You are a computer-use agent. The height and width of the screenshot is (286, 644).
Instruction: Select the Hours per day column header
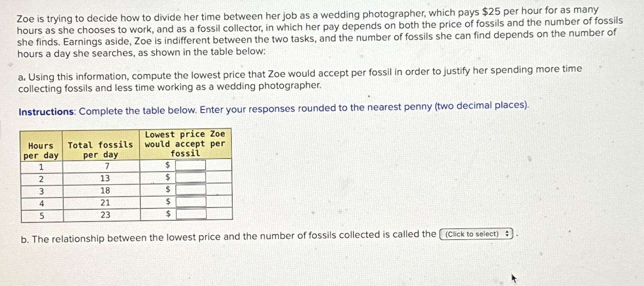click(x=40, y=149)
